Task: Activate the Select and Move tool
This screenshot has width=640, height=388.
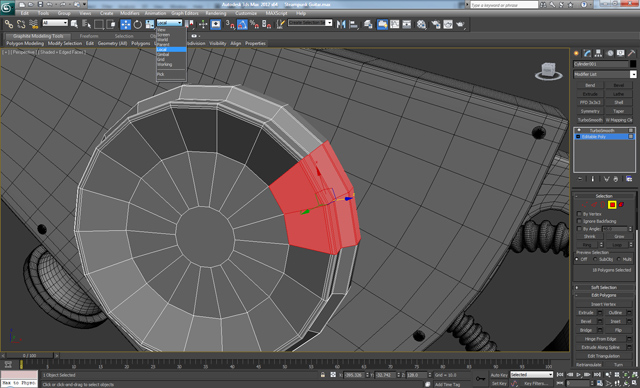Action: pyautogui.click(x=125, y=24)
